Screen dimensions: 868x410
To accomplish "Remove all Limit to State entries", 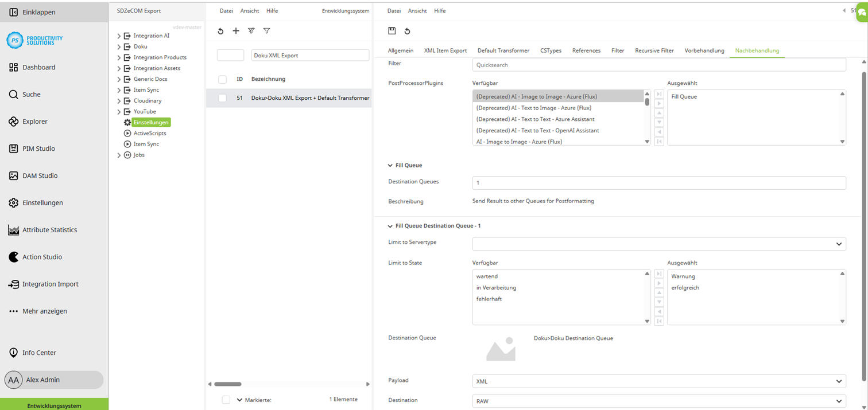I will (x=659, y=321).
